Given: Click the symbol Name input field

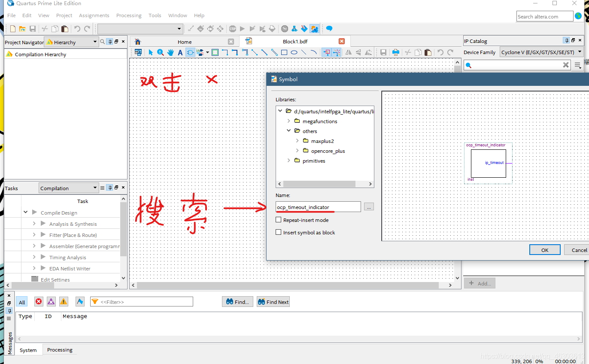Looking at the screenshot, I should point(318,207).
